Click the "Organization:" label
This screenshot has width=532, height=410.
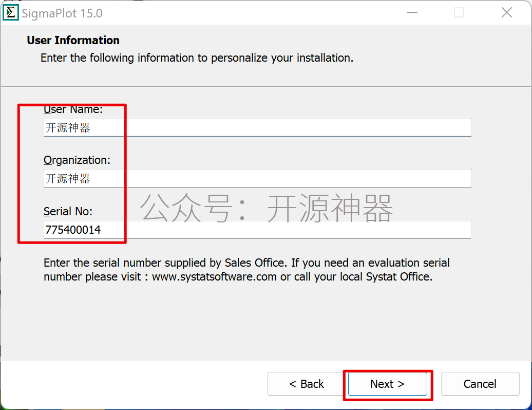pyautogui.click(x=77, y=160)
